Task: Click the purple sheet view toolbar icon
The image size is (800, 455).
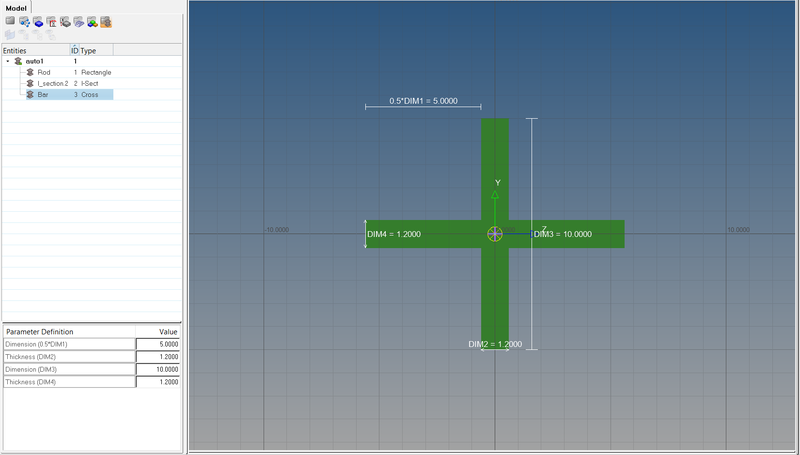Action: [78, 21]
